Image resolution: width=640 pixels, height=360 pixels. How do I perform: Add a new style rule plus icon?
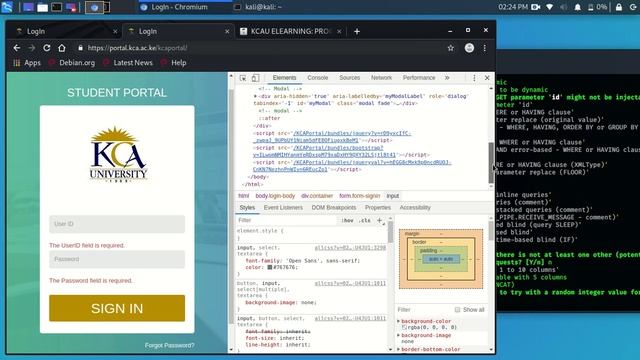(x=379, y=220)
